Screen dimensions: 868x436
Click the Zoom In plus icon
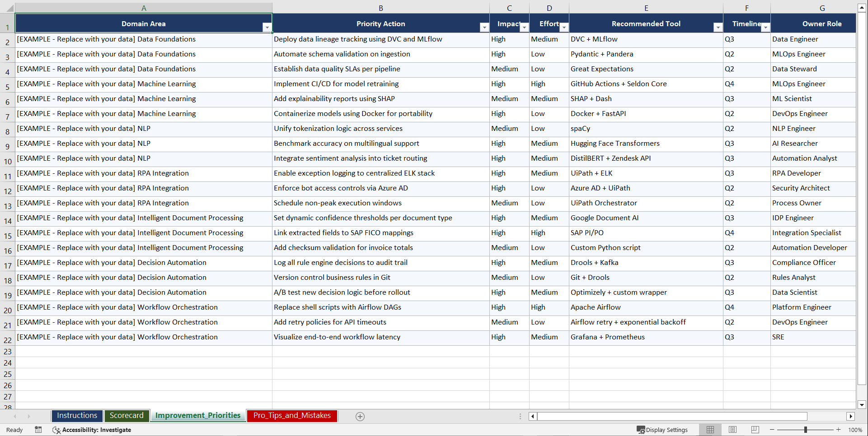(x=839, y=430)
